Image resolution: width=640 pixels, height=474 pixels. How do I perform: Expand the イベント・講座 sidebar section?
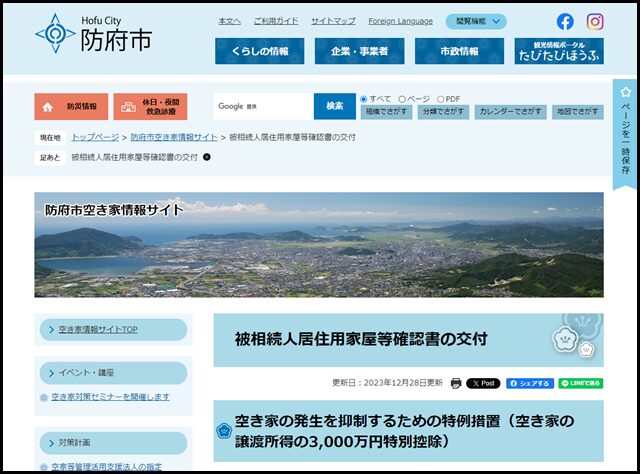pos(113,373)
